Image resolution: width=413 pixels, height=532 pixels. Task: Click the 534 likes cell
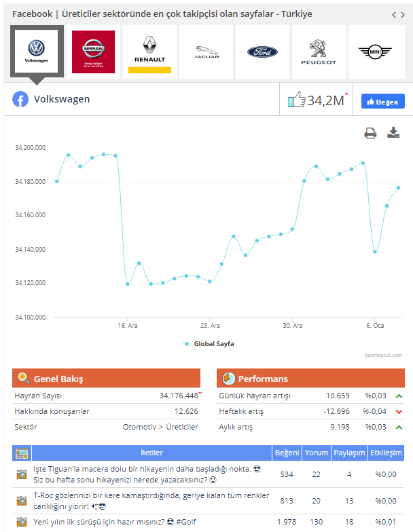point(287,474)
